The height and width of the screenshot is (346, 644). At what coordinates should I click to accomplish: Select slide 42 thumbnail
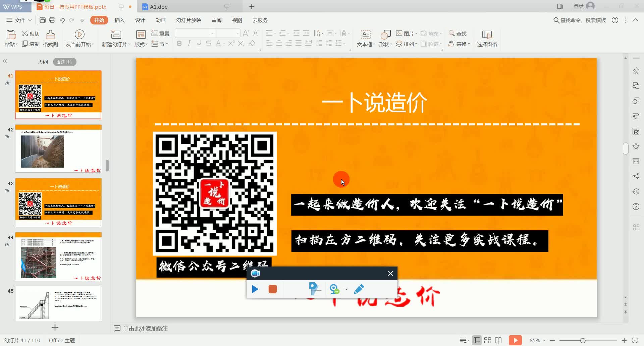coord(58,149)
